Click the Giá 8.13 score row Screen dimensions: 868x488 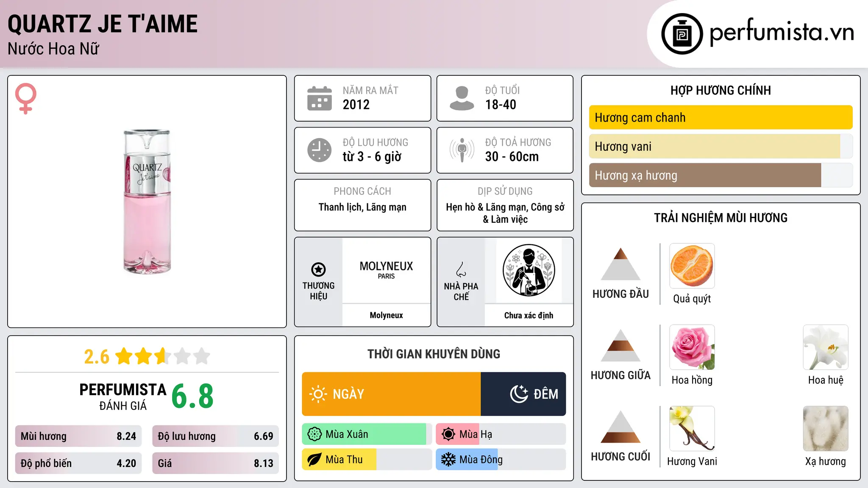pos(215,463)
